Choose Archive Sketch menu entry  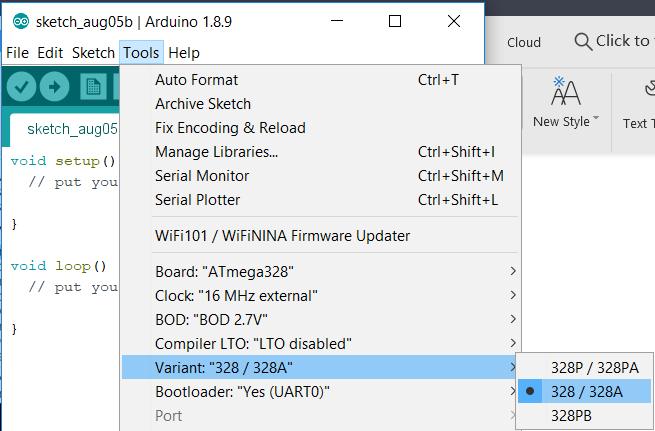pos(320,104)
